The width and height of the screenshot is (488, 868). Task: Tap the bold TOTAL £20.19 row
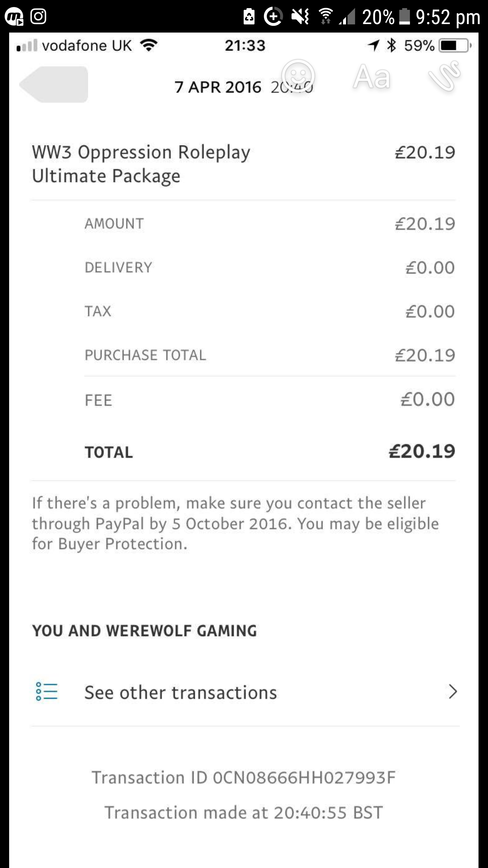(x=270, y=452)
